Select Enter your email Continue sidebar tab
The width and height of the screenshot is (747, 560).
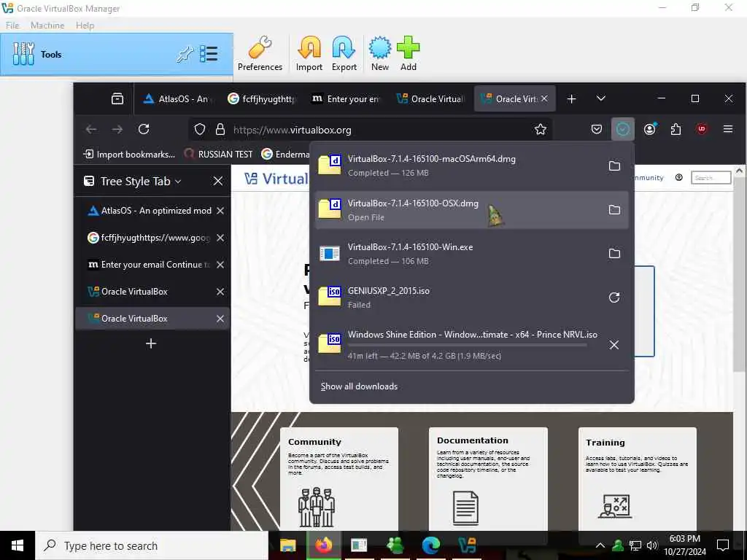pyautogui.click(x=152, y=264)
